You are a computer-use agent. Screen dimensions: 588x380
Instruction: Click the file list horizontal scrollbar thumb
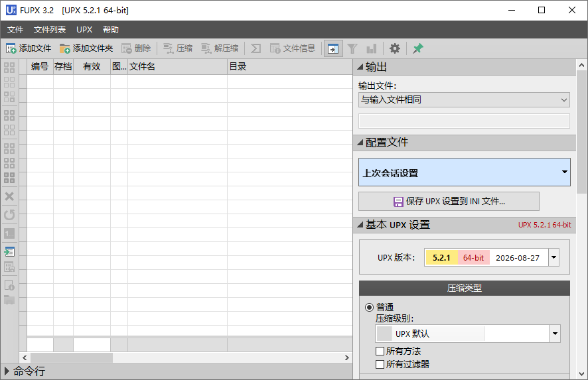[71, 358]
